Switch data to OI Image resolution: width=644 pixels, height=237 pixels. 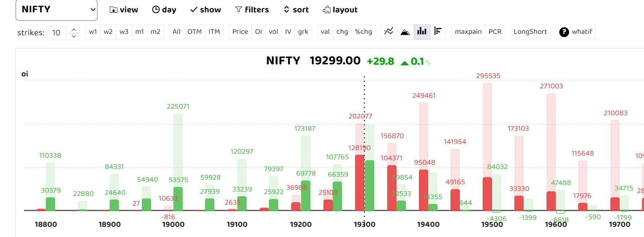tap(259, 32)
